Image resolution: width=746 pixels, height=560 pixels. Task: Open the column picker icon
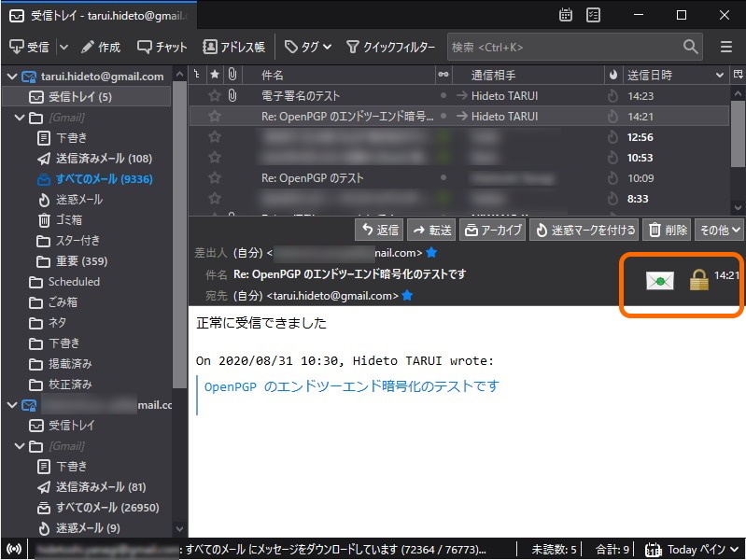pyautogui.click(x=738, y=75)
